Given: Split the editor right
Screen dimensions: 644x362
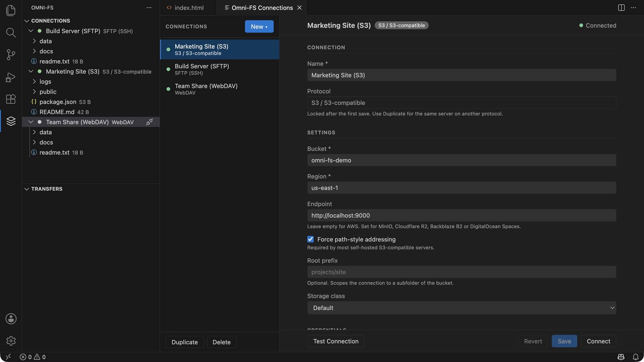Looking at the screenshot, I should pyautogui.click(x=621, y=7).
